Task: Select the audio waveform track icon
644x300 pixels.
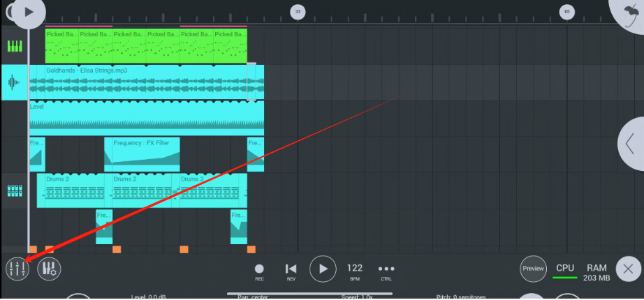Action: pyautogui.click(x=14, y=82)
